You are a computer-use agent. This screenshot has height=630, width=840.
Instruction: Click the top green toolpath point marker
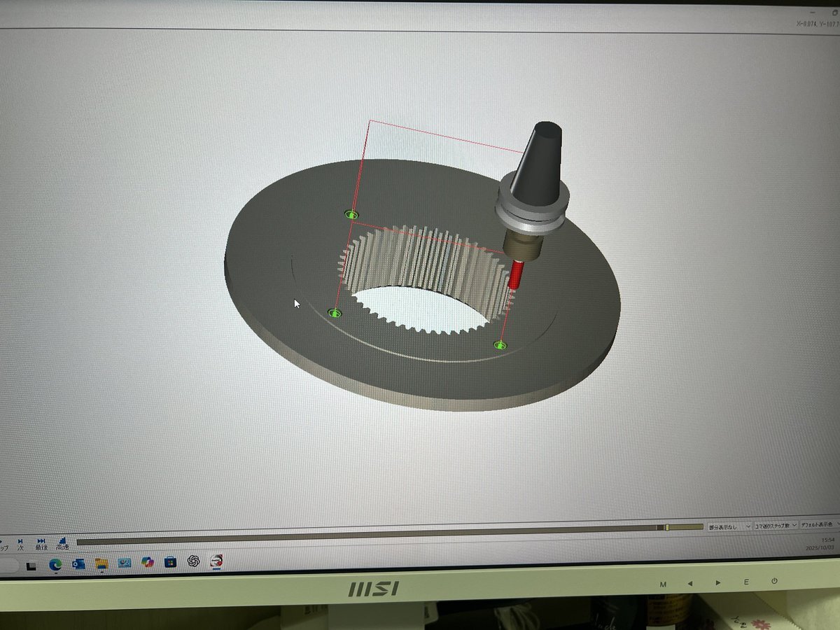tap(351, 214)
